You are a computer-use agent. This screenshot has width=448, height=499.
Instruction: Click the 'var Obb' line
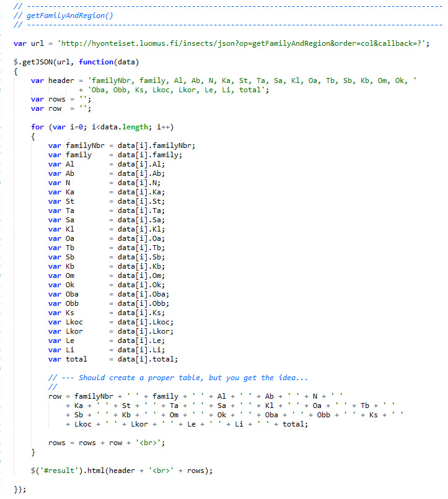tap(109, 303)
